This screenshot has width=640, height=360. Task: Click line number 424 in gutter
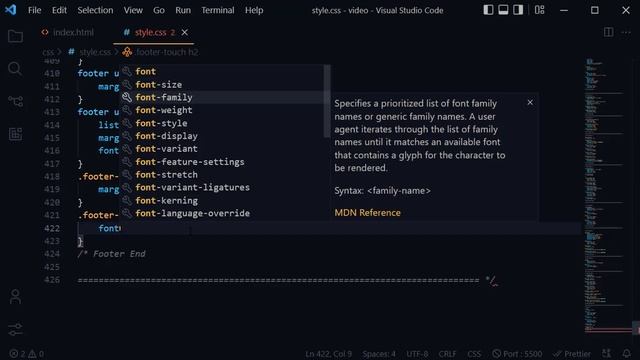pos(52,254)
